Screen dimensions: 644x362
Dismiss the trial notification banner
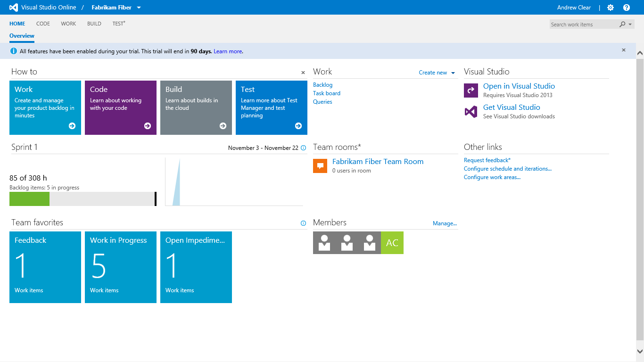coord(624,50)
